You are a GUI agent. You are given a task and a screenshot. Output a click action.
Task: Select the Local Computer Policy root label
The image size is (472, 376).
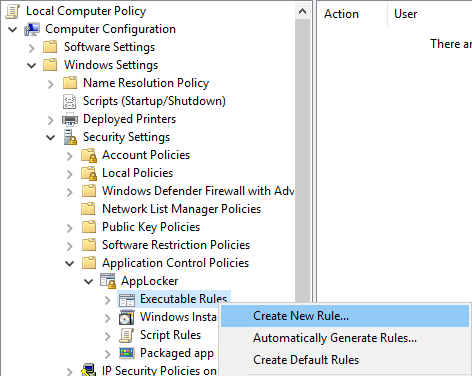tap(86, 11)
